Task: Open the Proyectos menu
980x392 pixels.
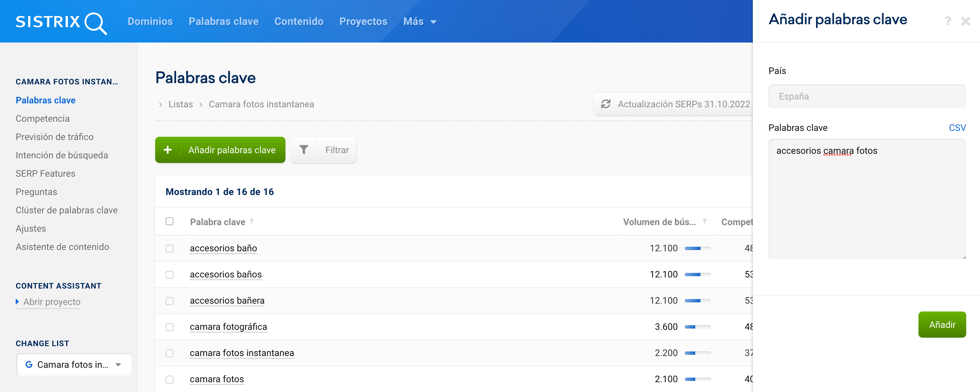Action: [363, 22]
